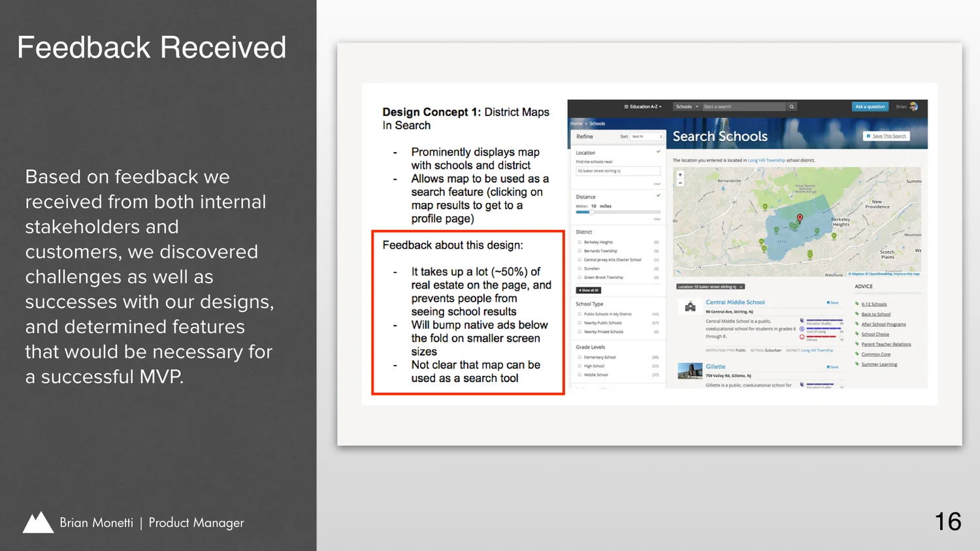
Task: Check Bernards Township district checkbox
Action: 580,251
